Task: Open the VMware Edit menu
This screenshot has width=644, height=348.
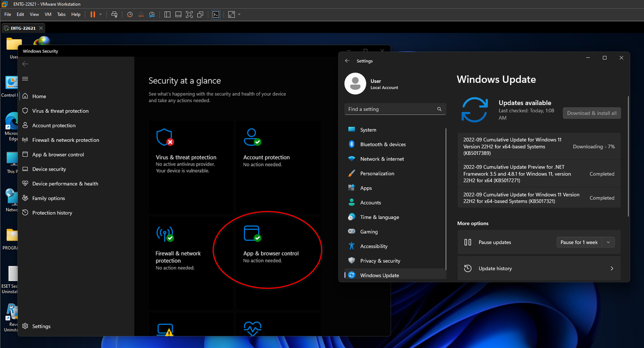Action: pos(20,15)
